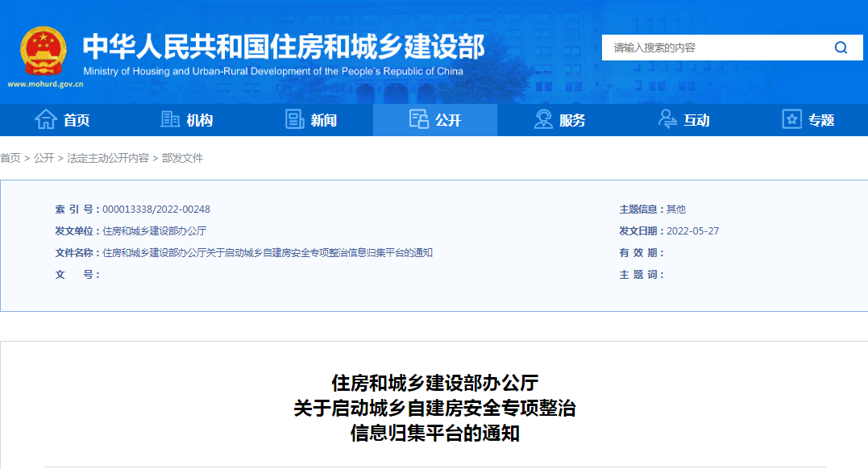This screenshot has height=469, width=868.
Task: Click title line 信息归集平台的通知
Action: click(435, 433)
